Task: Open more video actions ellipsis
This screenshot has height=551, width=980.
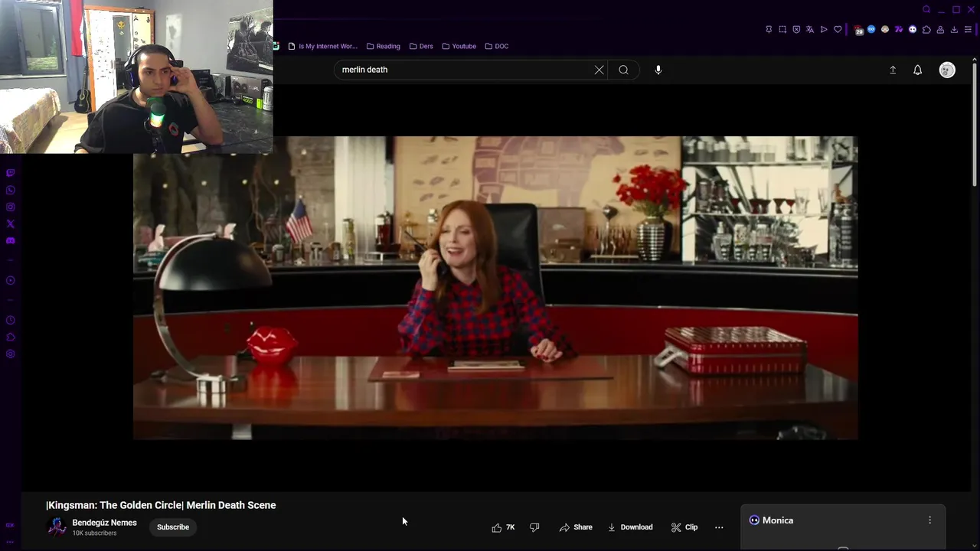Action: coord(719,527)
